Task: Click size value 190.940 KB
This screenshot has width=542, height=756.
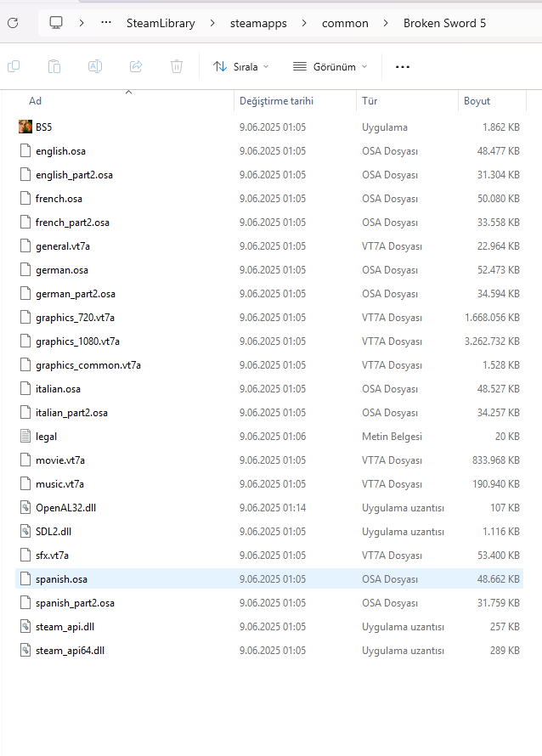Action: point(496,483)
